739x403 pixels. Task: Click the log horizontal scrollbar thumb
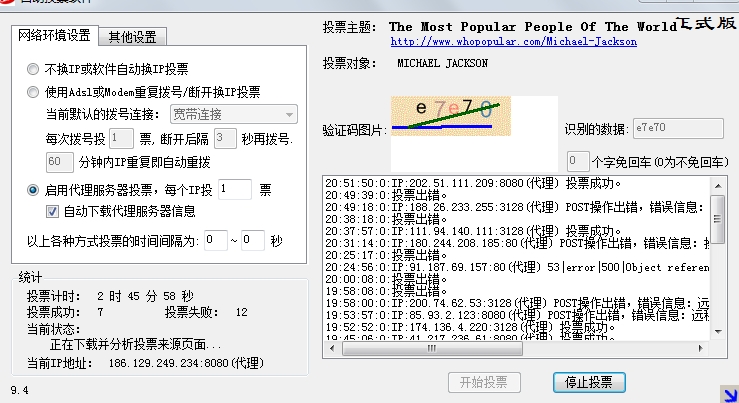pyautogui.click(x=432, y=348)
